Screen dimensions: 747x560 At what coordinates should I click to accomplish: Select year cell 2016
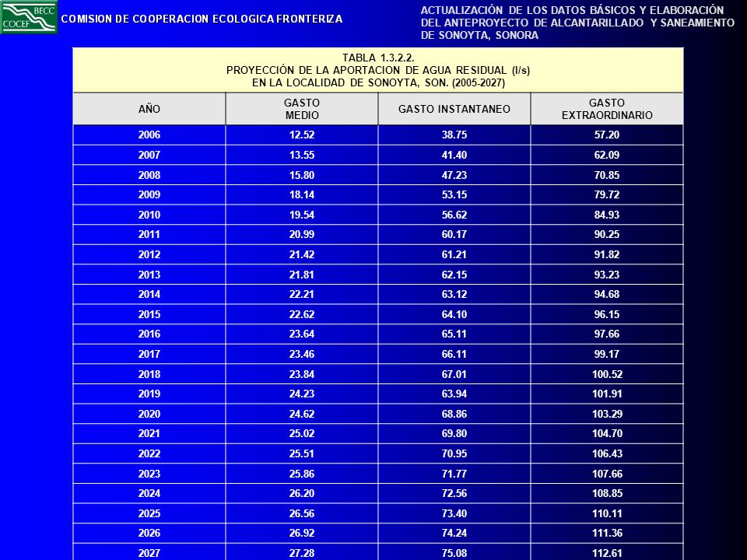pos(149,334)
